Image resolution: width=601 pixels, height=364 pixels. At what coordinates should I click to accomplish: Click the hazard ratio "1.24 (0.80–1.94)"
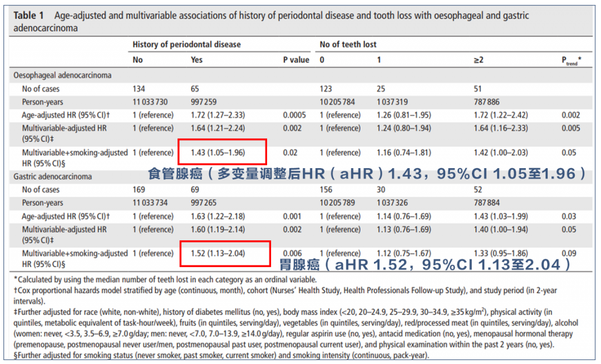pyautogui.click(x=403, y=128)
